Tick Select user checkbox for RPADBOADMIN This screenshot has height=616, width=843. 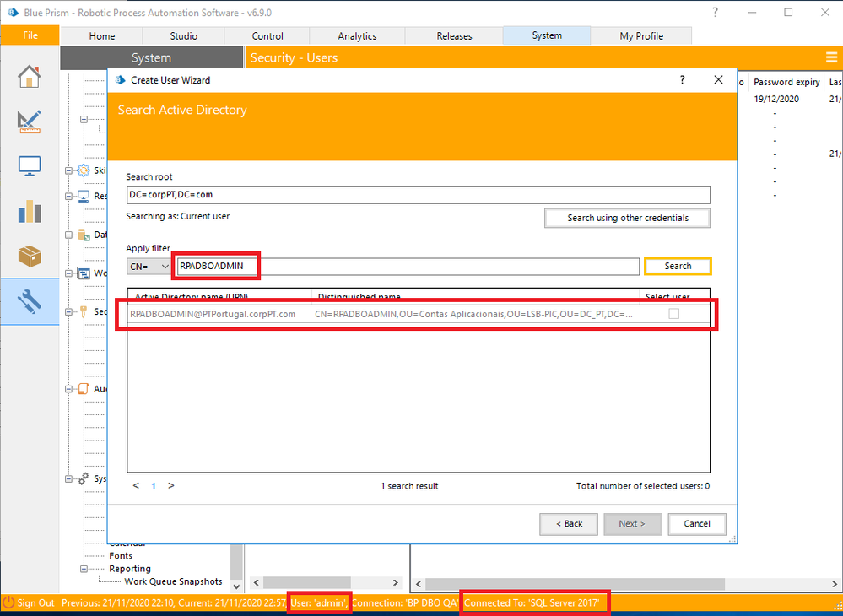tap(673, 313)
